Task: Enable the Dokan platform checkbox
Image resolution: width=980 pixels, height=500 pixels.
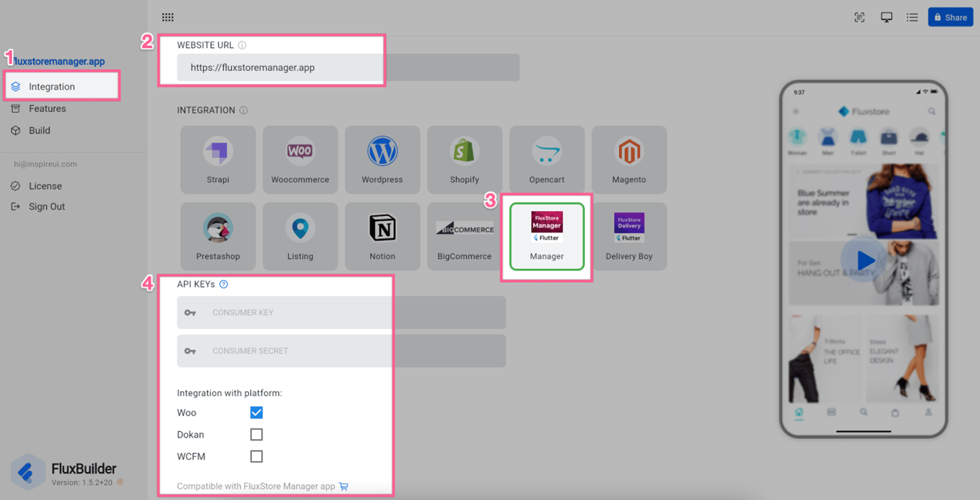Action: pos(256,435)
